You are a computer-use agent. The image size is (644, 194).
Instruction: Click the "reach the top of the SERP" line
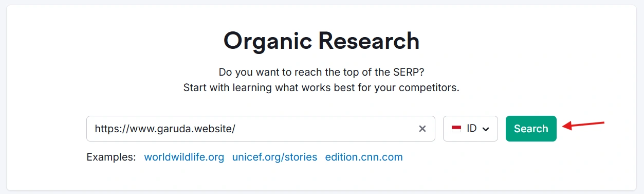(321, 72)
